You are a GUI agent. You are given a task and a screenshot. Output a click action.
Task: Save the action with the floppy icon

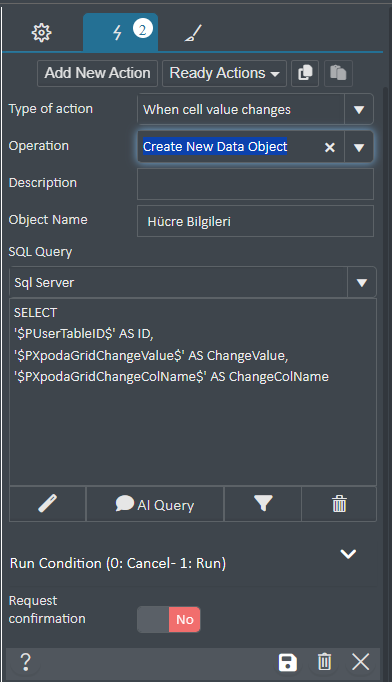pos(288,662)
